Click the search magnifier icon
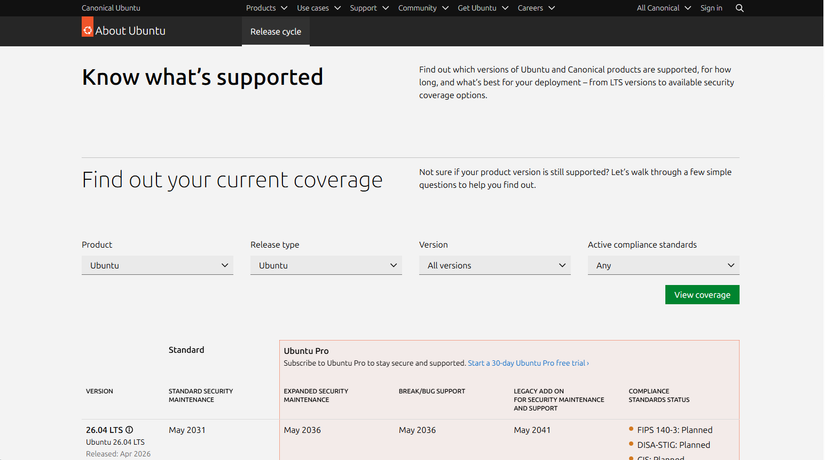 point(739,8)
